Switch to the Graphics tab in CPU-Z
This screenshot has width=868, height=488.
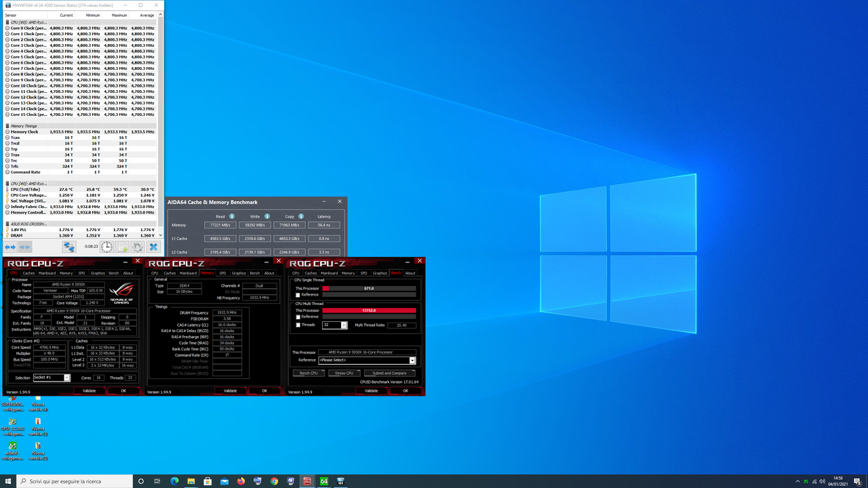[x=98, y=272]
